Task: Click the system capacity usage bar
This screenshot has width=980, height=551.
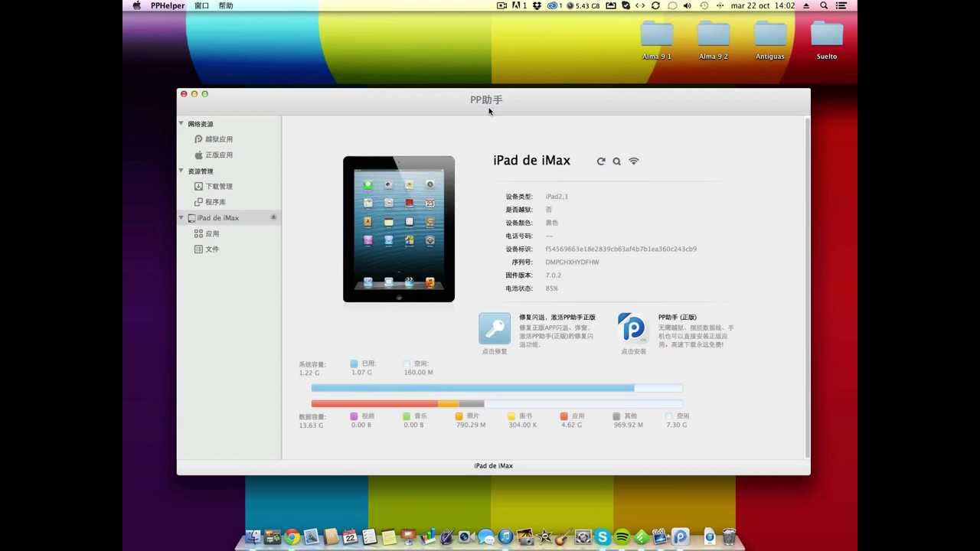Action: [x=497, y=388]
